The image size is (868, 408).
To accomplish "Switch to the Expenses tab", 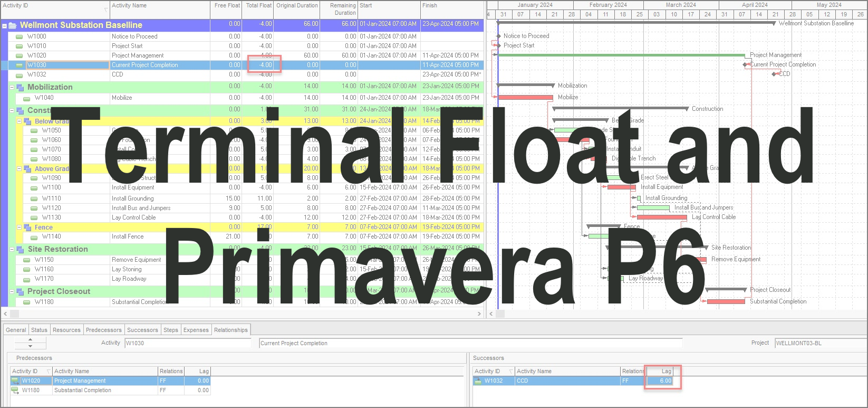I will pos(196,330).
